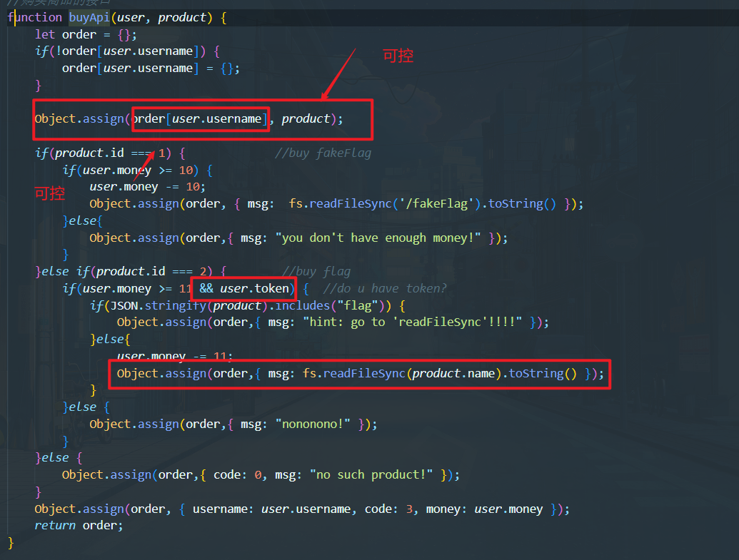Select the '//buy flag' comment
The image size is (739, 560).
[316, 272]
